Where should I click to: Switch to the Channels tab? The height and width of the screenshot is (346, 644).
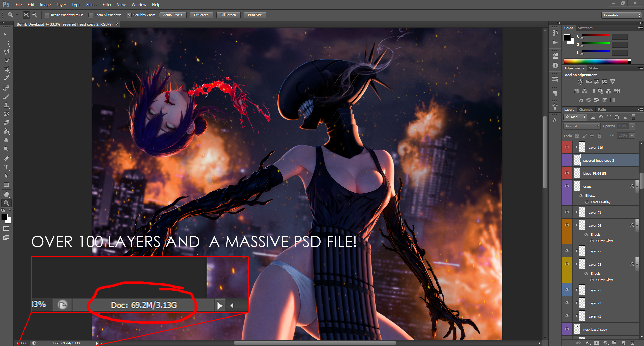coord(586,110)
